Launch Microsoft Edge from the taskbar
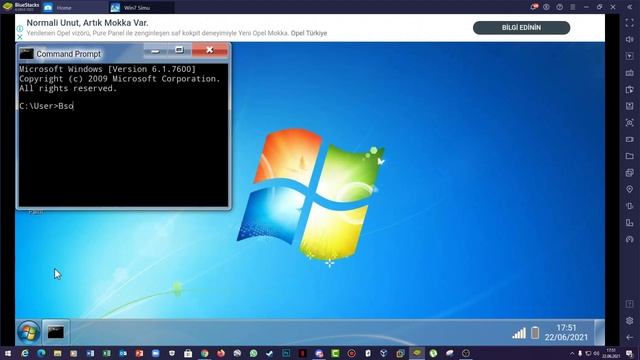Screen dimensions: 640x360 pyautogui.click(x=41, y=353)
